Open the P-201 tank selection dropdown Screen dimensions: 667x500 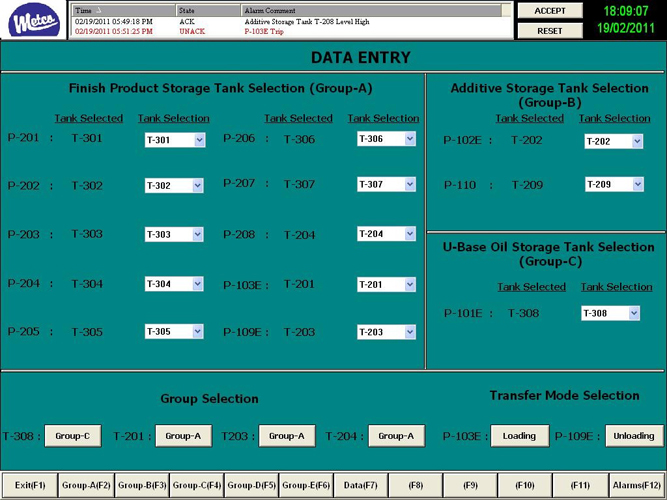pyautogui.click(x=175, y=140)
